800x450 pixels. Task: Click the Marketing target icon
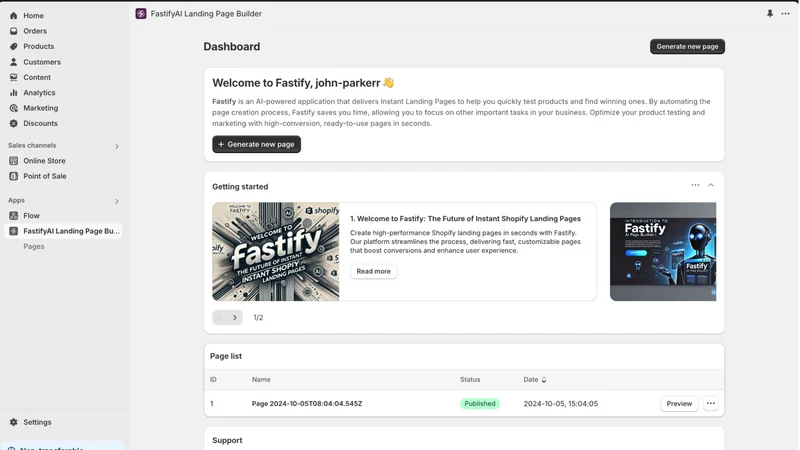coord(14,108)
